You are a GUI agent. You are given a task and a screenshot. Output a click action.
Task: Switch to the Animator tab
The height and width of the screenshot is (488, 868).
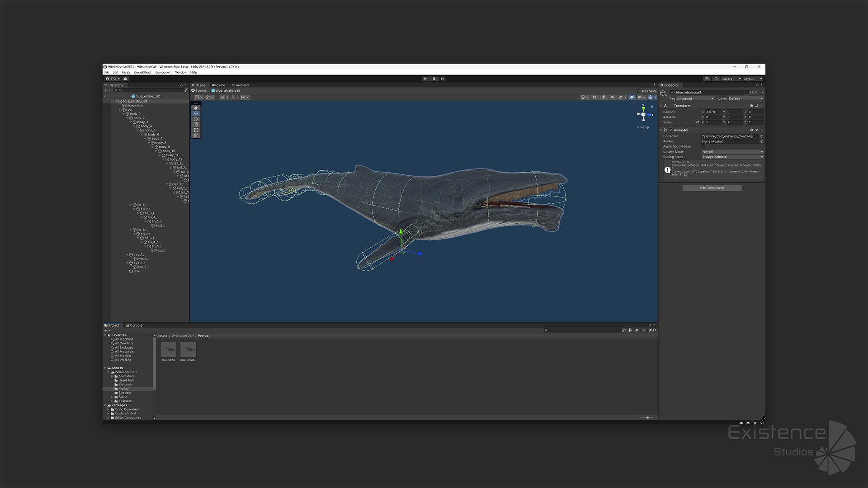tap(241, 85)
